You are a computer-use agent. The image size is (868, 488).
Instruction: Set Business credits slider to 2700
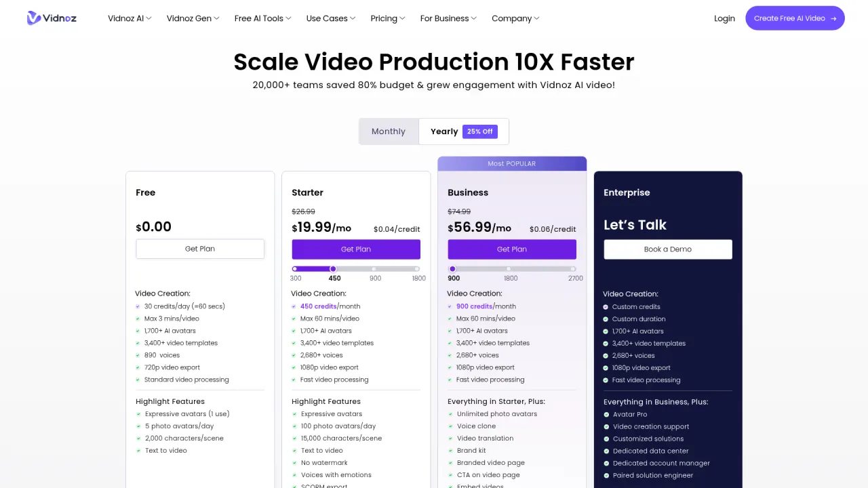pos(574,269)
